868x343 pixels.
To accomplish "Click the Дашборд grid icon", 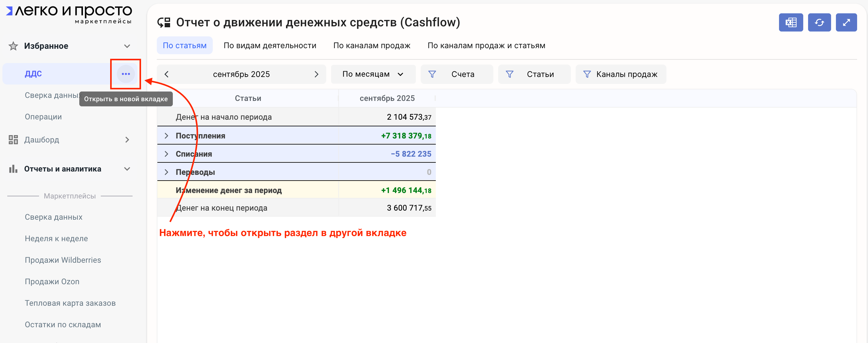I will click(x=13, y=140).
